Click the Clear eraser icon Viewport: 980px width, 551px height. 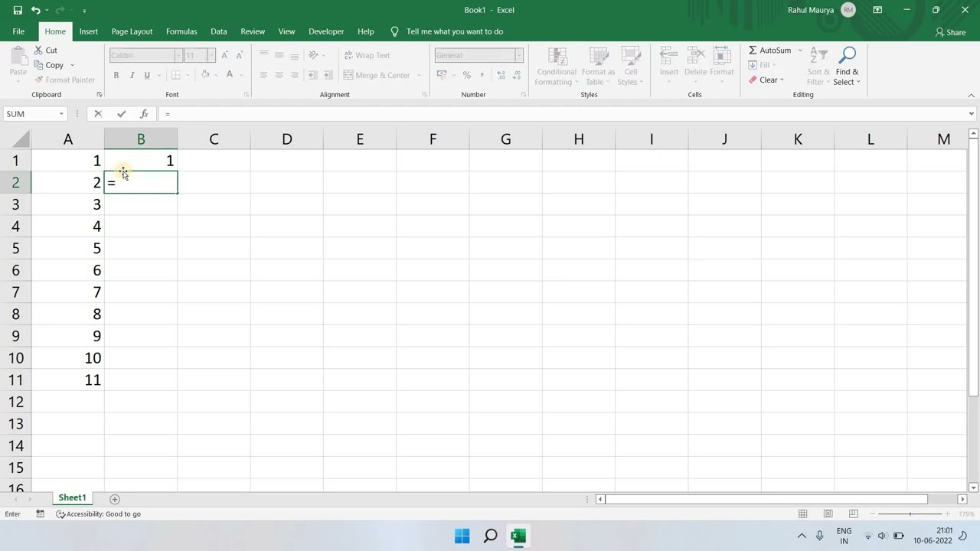pos(753,80)
